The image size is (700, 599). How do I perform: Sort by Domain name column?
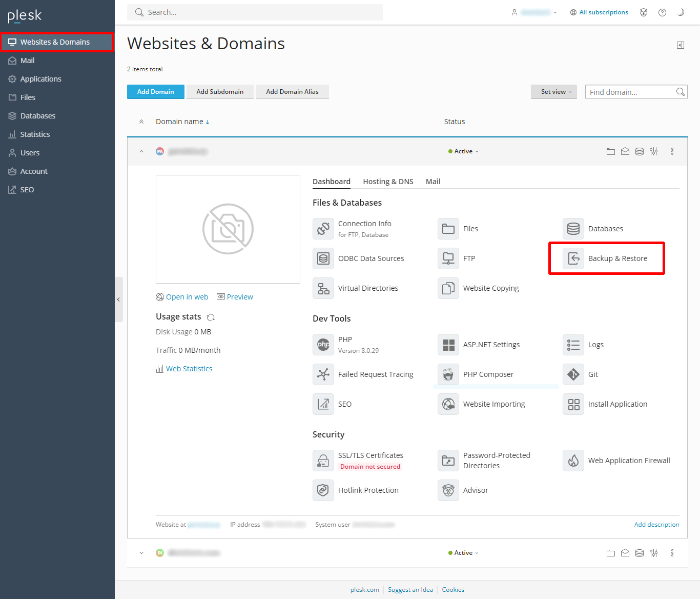182,122
